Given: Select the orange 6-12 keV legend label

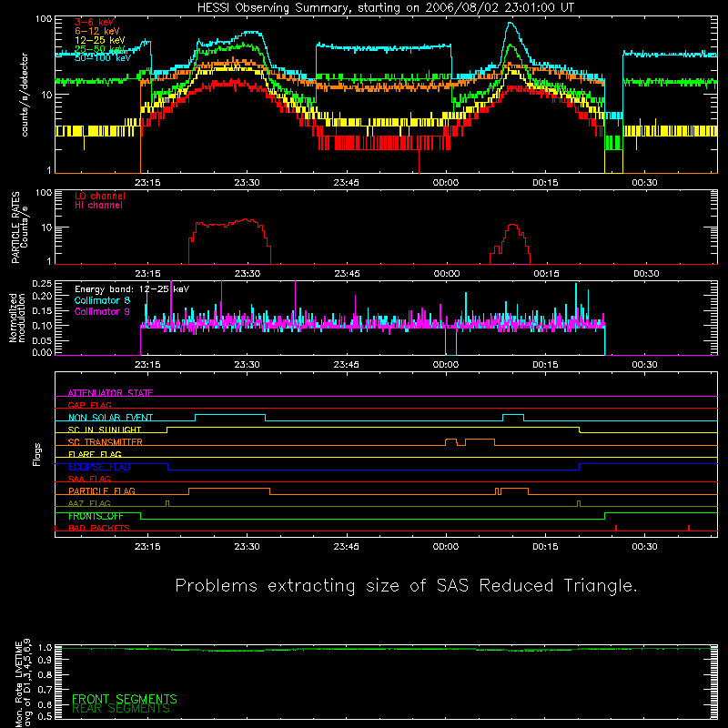Looking at the screenshot, I should tap(97, 31).
